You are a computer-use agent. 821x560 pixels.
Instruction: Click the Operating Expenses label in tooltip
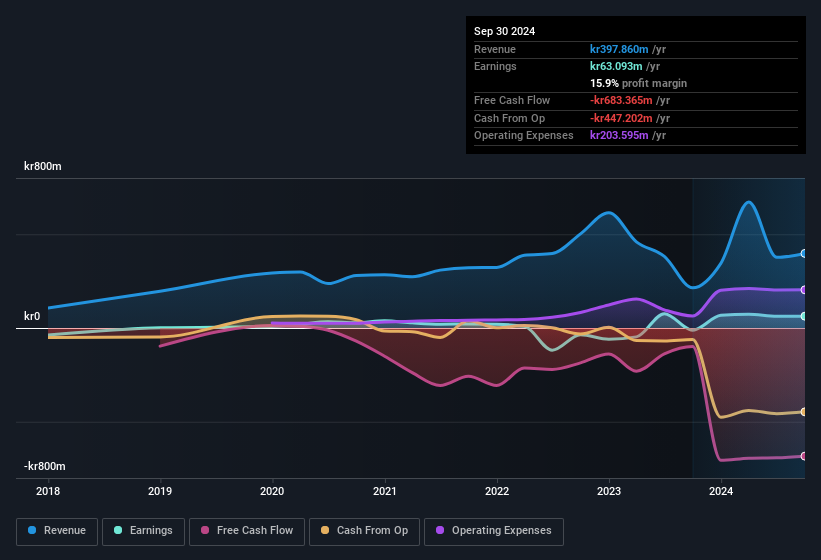524,136
